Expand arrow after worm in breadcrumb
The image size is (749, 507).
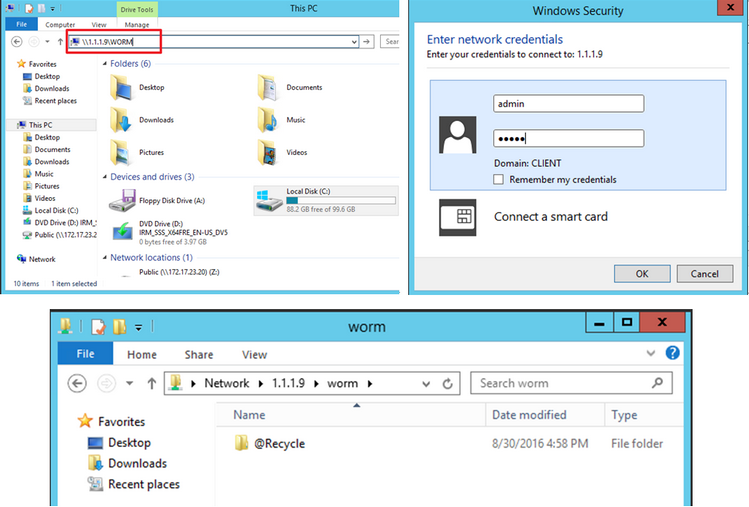point(370,383)
